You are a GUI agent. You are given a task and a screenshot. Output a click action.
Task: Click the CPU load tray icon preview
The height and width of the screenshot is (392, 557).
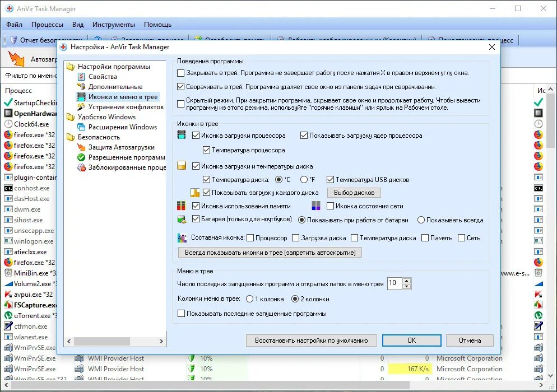181,134
